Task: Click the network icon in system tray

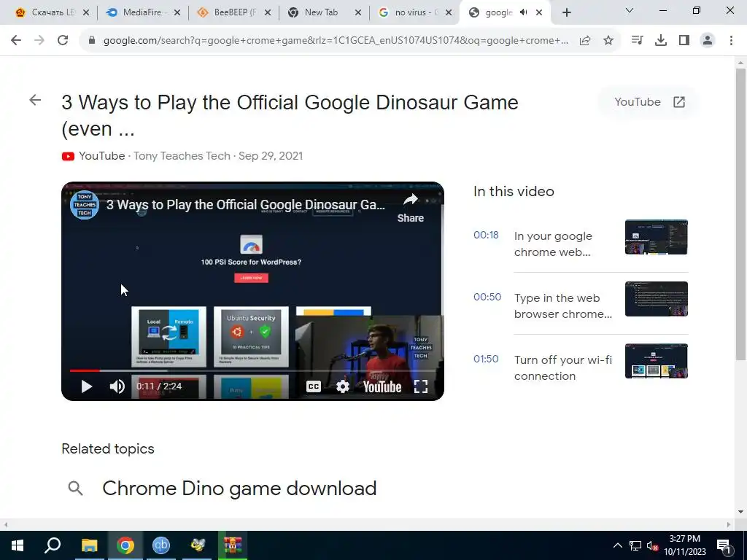Action: (635, 545)
